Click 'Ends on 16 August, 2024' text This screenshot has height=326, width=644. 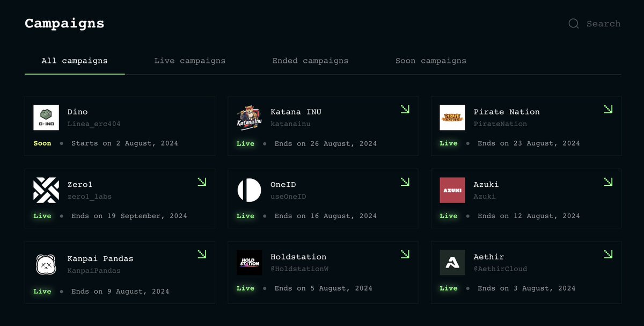(x=326, y=216)
